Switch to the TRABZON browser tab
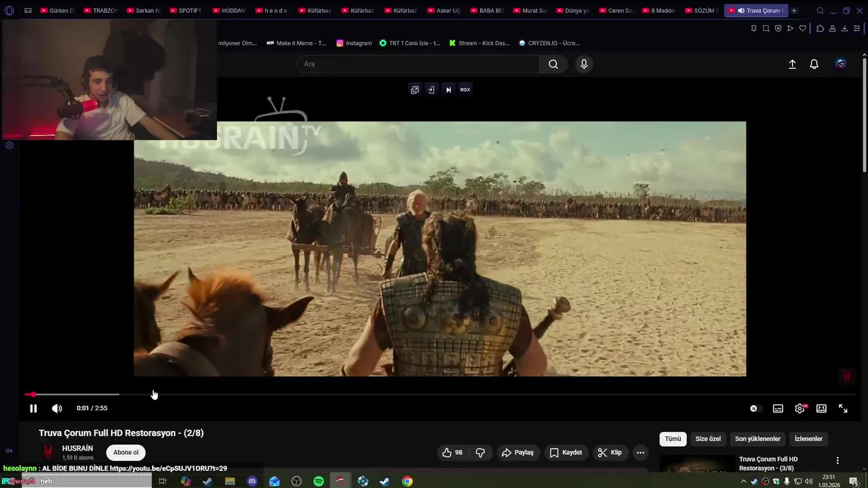Screen dimensions: 868x488 coord(100,11)
